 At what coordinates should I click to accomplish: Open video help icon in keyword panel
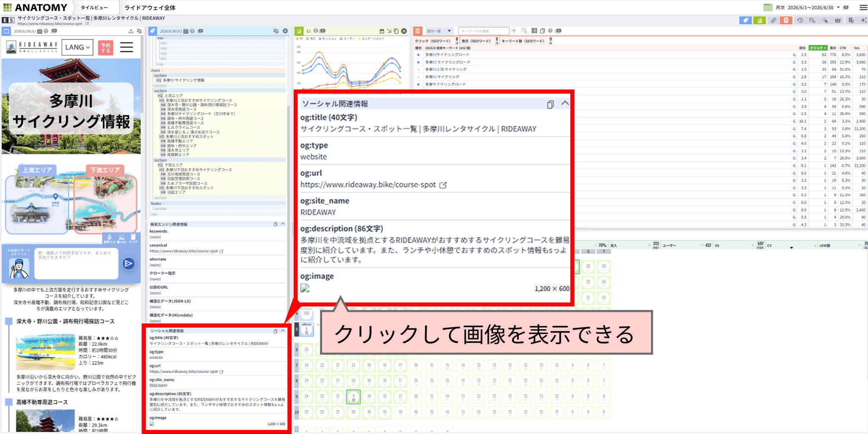click(x=559, y=31)
